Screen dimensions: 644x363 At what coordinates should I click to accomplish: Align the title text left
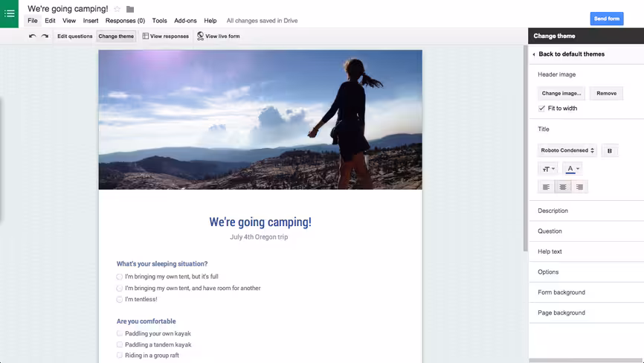tap(546, 187)
